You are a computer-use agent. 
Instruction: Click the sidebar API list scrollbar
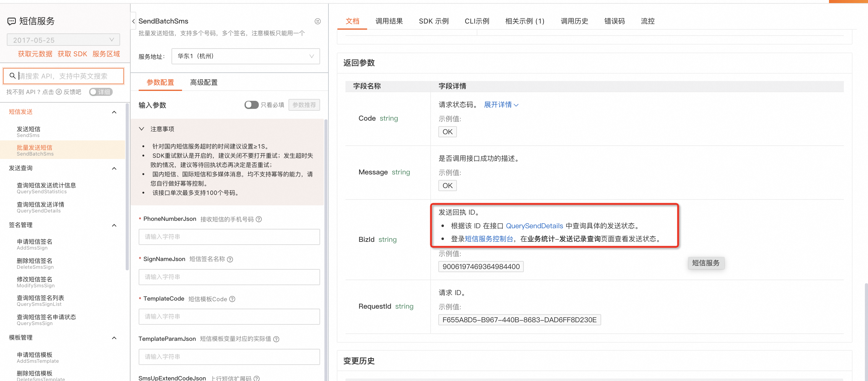coord(127,187)
